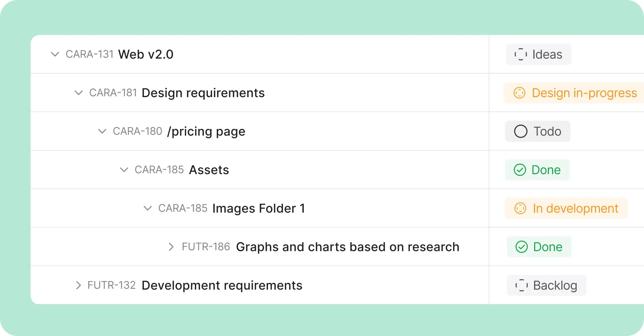This screenshot has width=644, height=336.
Task: Click the orange Design in-progress status icon
Action: click(x=519, y=93)
